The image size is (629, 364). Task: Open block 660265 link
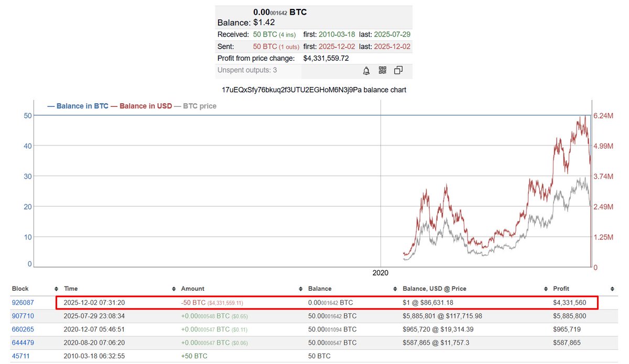[x=21, y=330]
